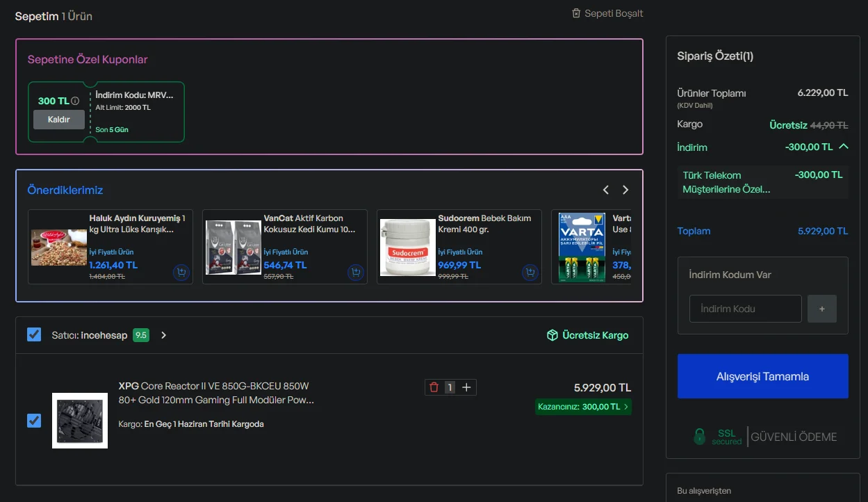The image size is (868, 502).
Task: Increase XPG quantity with plus icon
Action: tap(466, 387)
